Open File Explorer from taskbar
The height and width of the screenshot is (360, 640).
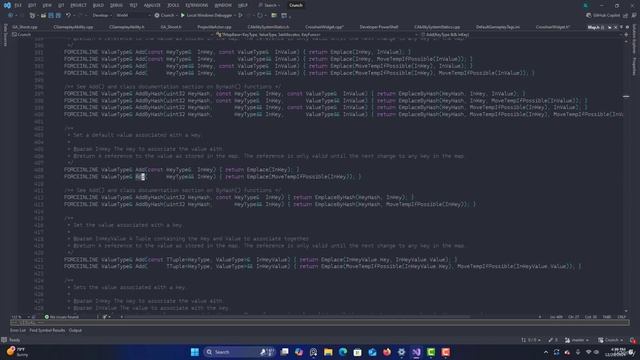[x=328, y=352]
